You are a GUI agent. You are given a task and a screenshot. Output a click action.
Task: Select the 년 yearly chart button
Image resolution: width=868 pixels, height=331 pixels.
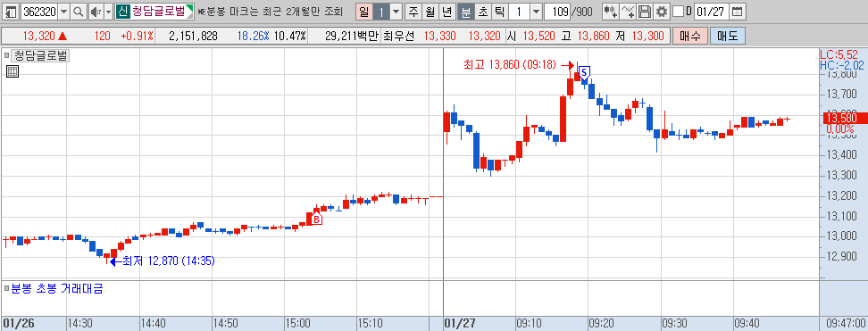pos(447,11)
